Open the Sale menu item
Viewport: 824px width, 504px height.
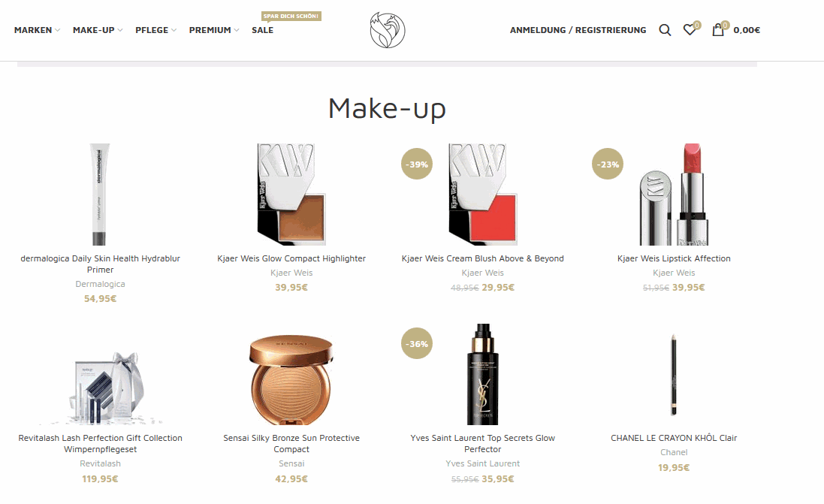click(262, 30)
